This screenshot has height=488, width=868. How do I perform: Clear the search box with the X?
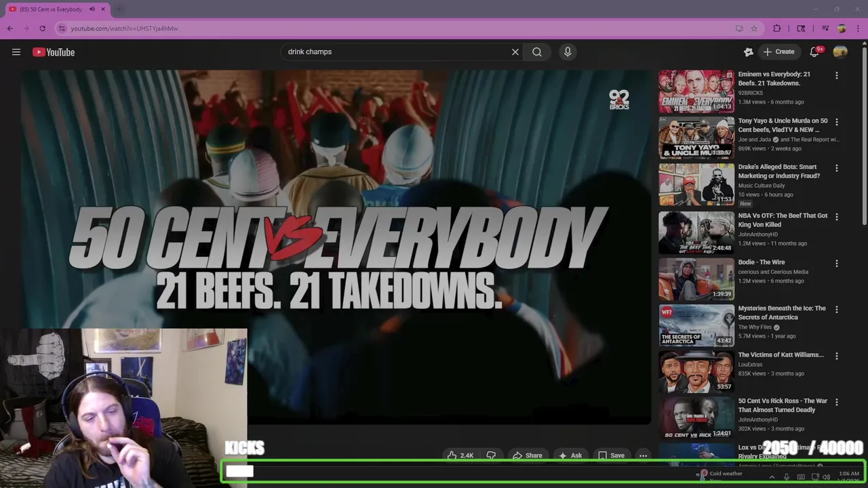coord(515,52)
